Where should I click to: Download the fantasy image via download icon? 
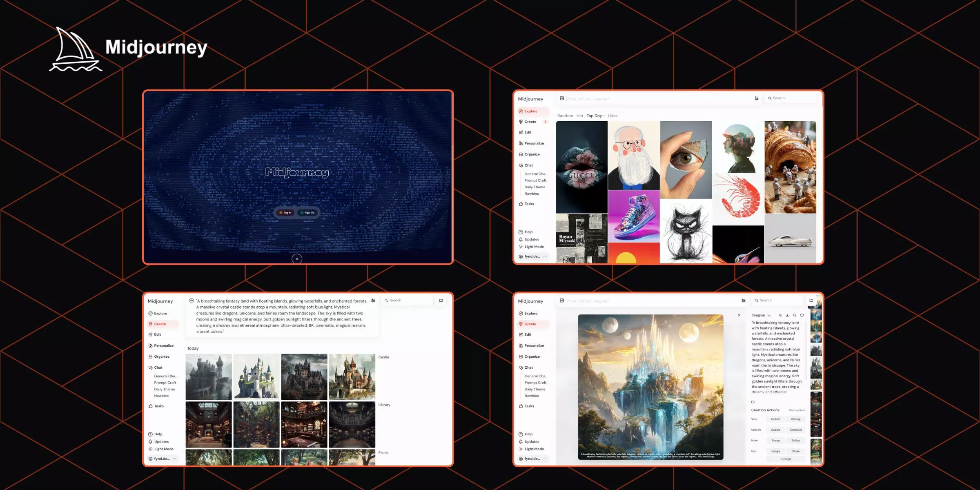[x=787, y=315]
